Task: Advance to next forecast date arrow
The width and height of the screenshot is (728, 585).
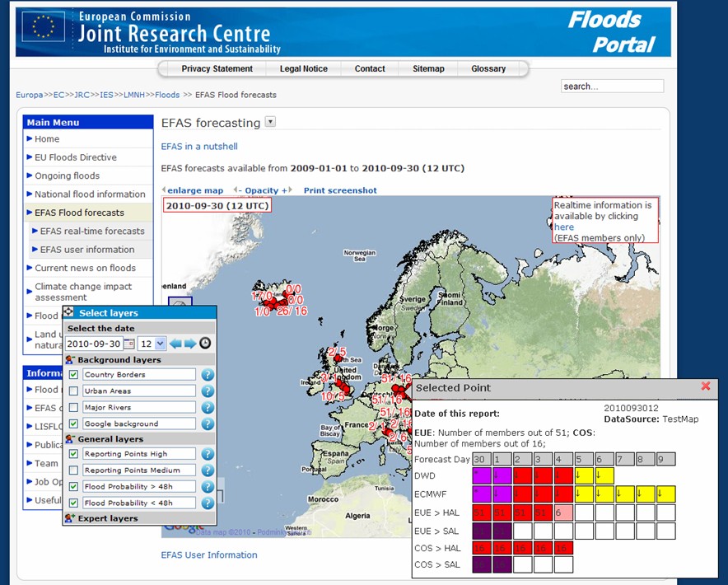Action: point(189,344)
